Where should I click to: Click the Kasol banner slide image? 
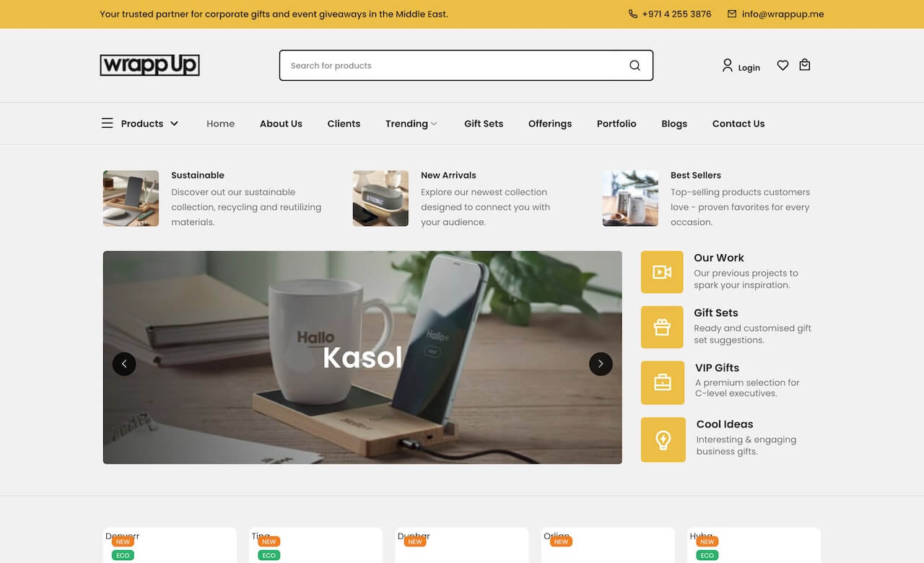[362, 357]
